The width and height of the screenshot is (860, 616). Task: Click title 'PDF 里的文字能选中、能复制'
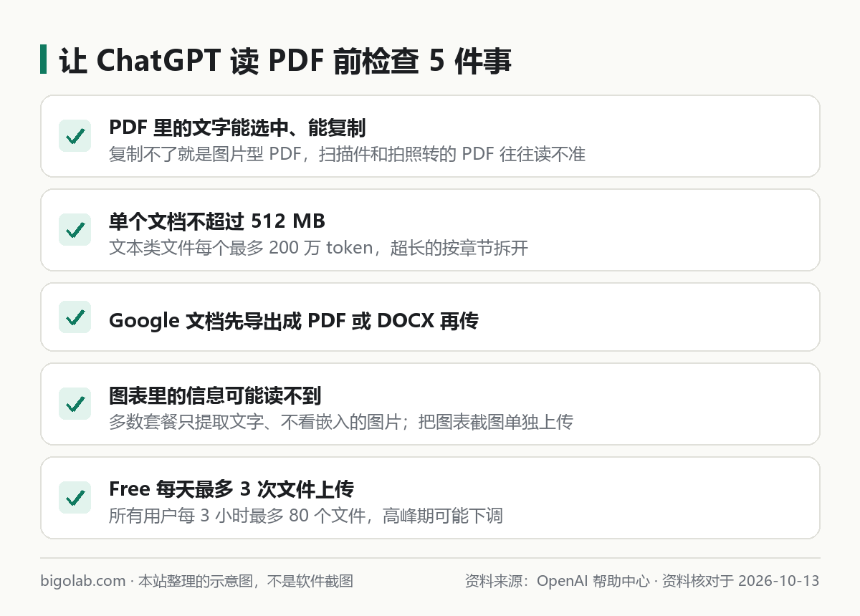pyautogui.click(x=237, y=127)
